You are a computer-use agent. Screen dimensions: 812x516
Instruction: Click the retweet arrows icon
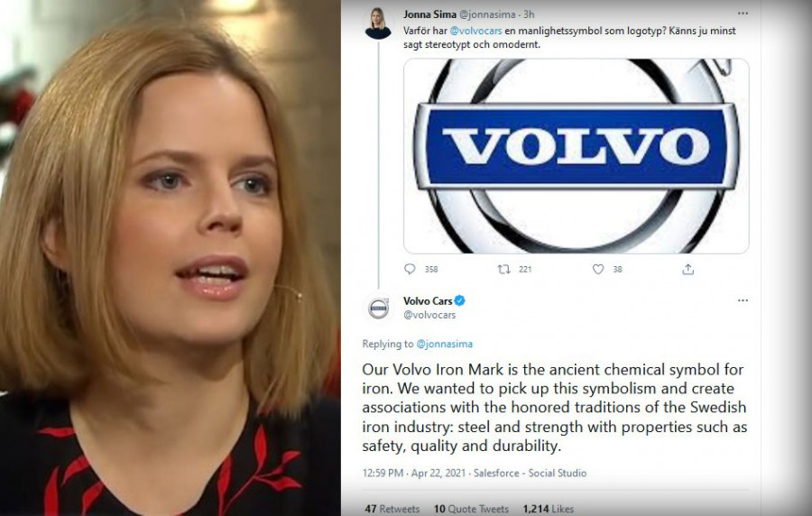pos(503,269)
